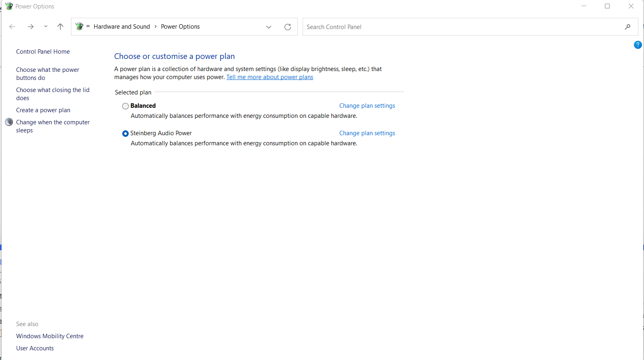
Task: Click the Power Options breadcrumb item
Action: [x=180, y=27]
